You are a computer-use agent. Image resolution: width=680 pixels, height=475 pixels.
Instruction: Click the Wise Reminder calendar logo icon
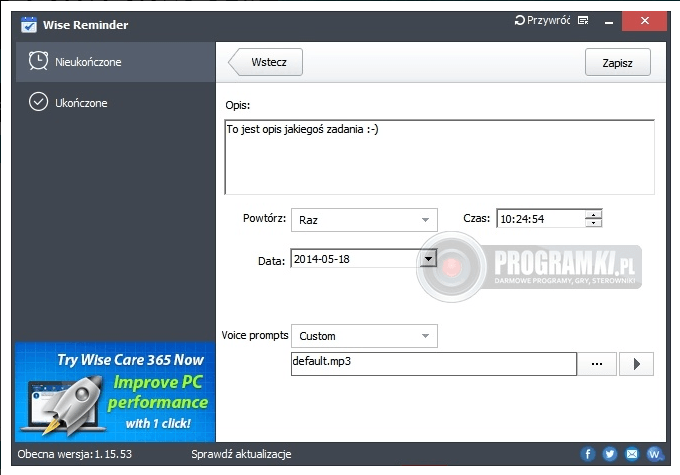click(29, 25)
